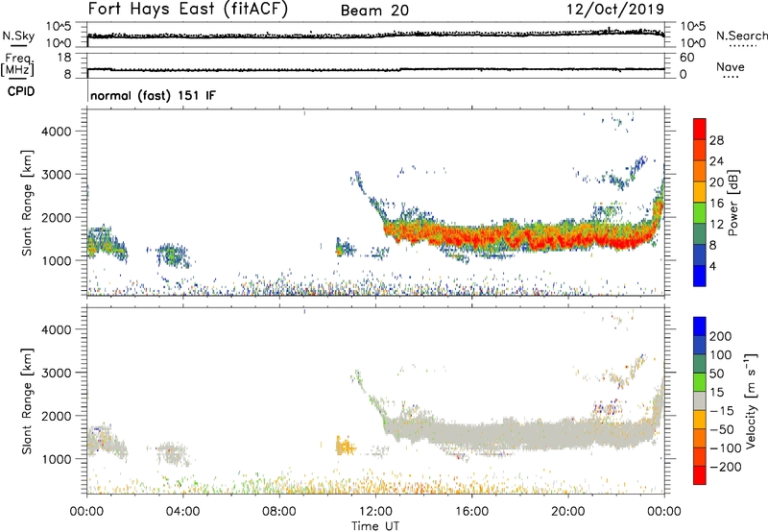This screenshot has height=532, width=768.
Task: Click the "24" power color bar label
Action: point(716,161)
